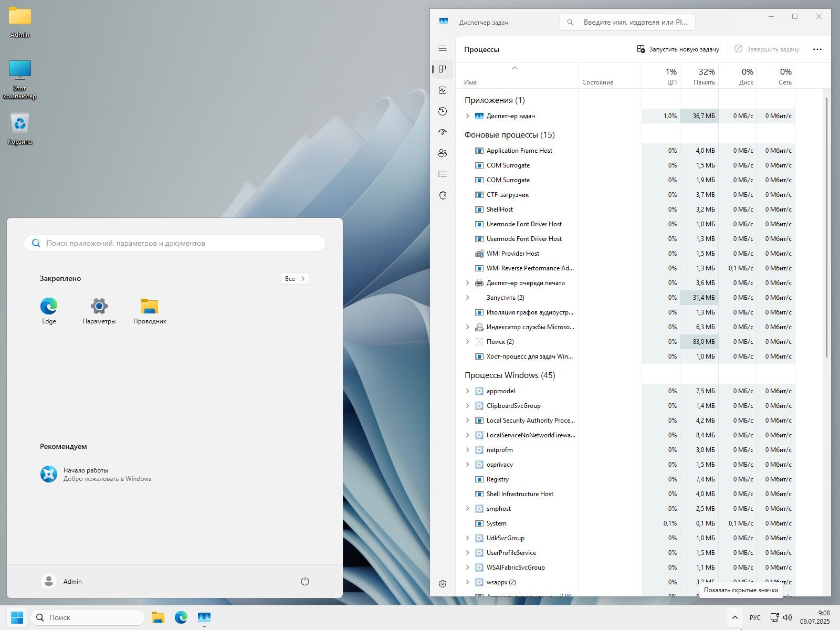
Task: Click the Start menu search field
Action: [175, 243]
